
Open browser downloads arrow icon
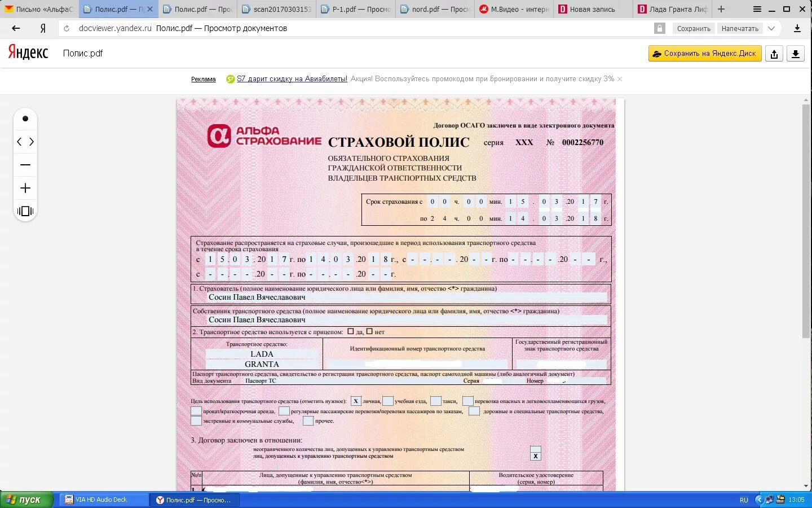point(797,28)
